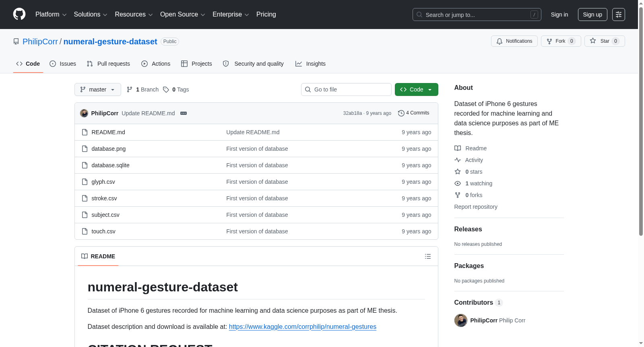Image resolution: width=644 pixels, height=347 pixels.
Task: Open the 4 Commits history link
Action: tap(414, 113)
